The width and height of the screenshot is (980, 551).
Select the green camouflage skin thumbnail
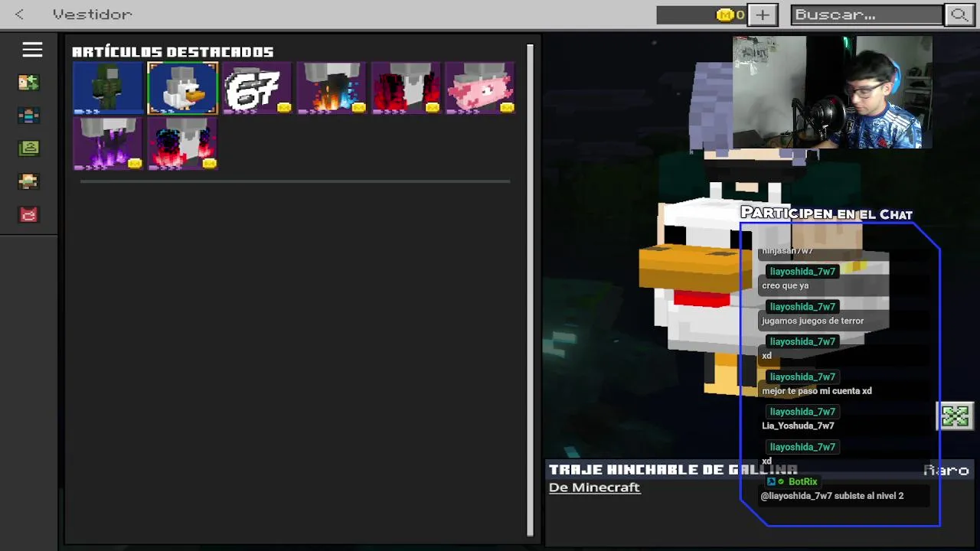[x=108, y=88]
